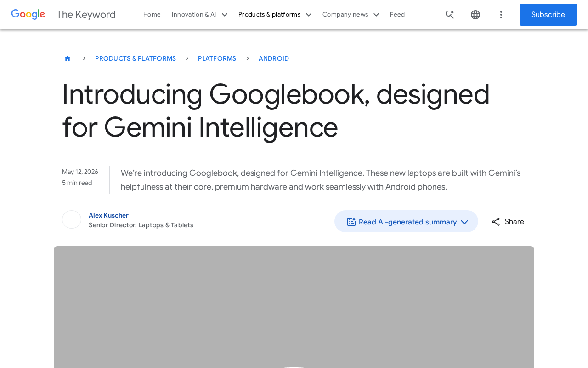
Task: Click the share icon
Action: click(496, 222)
